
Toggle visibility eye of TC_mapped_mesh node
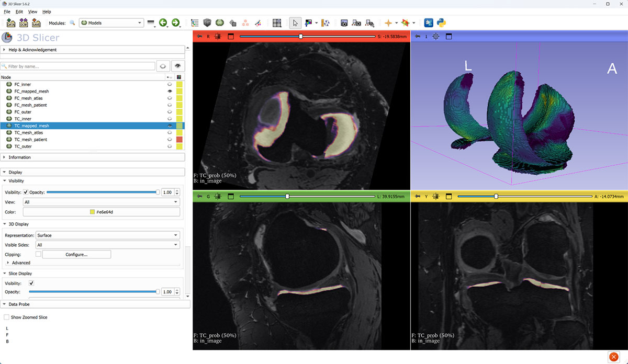pyautogui.click(x=170, y=126)
